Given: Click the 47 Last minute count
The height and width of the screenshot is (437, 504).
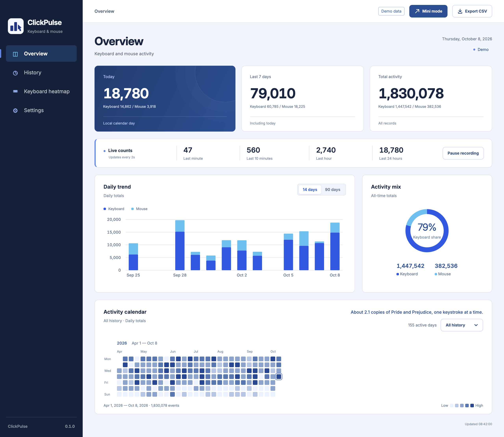Looking at the screenshot, I should point(188,150).
